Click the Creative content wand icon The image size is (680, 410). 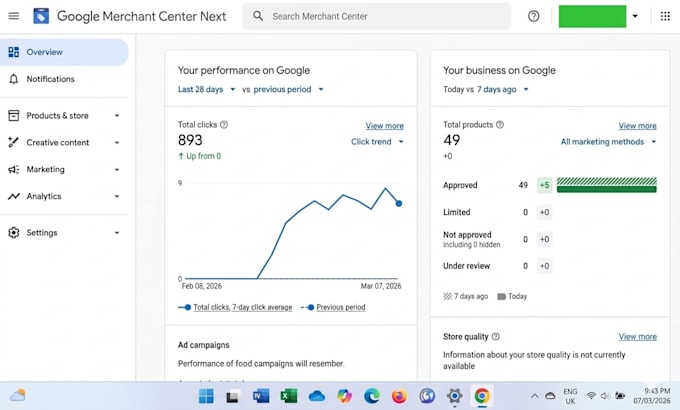point(13,142)
